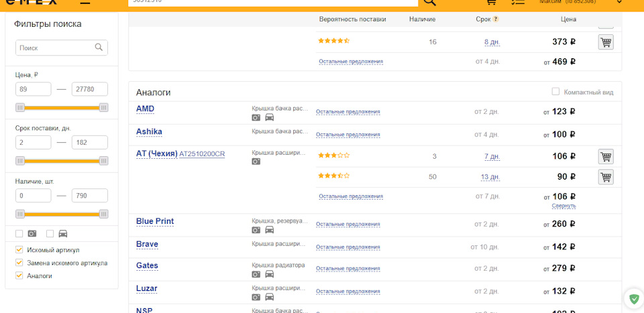Viewport: 644px width, 313px height.
Task: Uncheck Искомый артикул filter
Action: click(19, 250)
